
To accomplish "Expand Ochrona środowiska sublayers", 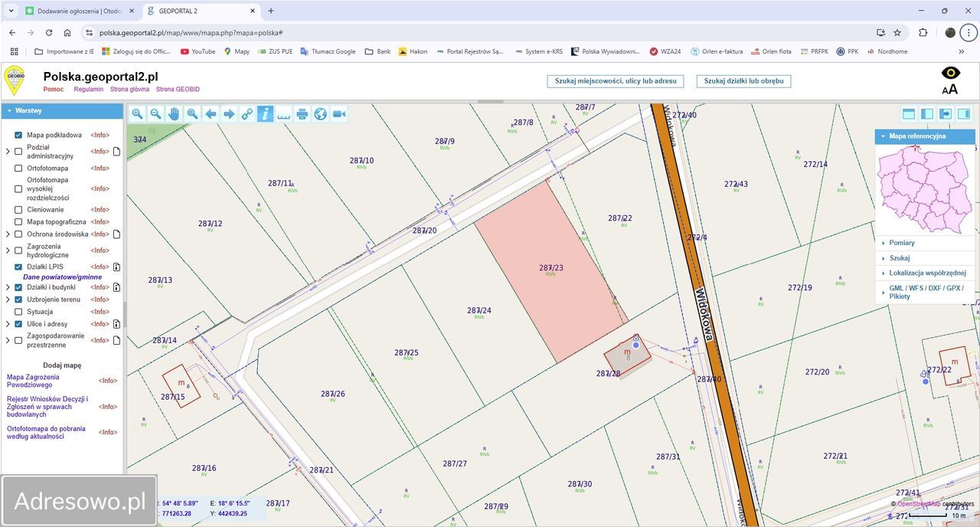I will pos(8,234).
